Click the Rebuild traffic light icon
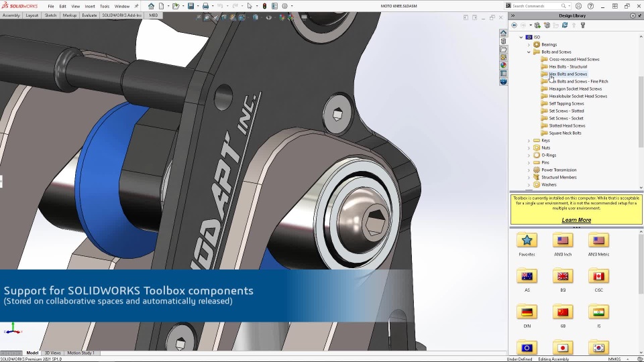This screenshot has height=362, width=644. pyautogui.click(x=264, y=6)
